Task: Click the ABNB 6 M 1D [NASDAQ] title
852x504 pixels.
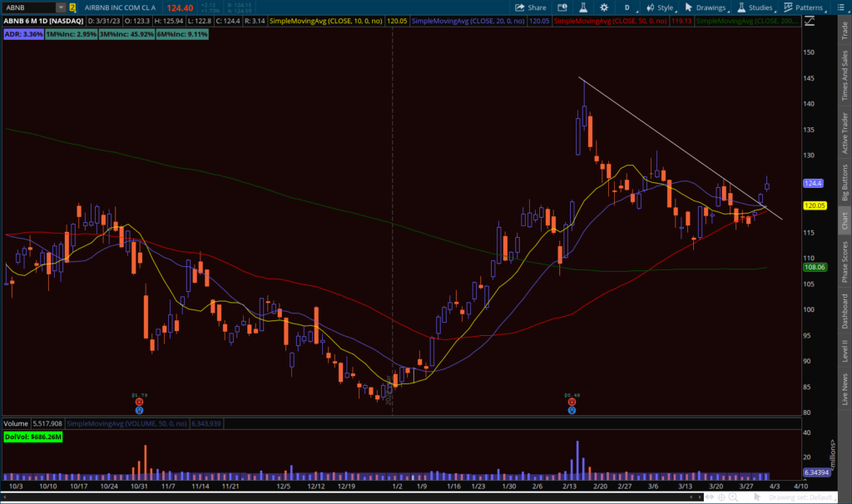Action: [44, 21]
